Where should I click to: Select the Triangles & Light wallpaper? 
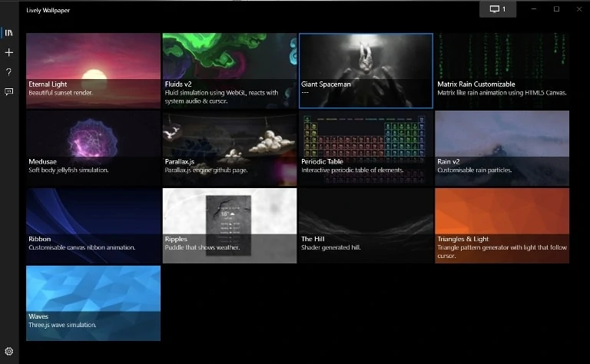pos(502,226)
